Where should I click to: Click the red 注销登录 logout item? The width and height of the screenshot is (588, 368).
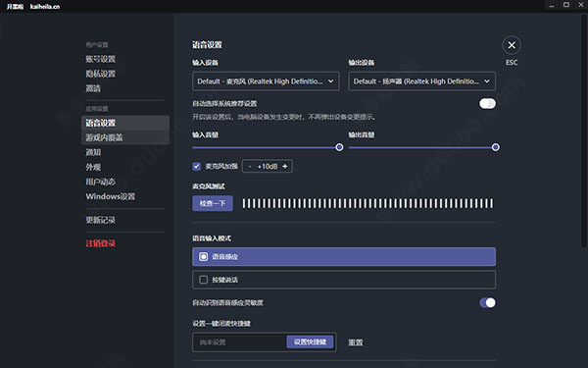coord(101,243)
